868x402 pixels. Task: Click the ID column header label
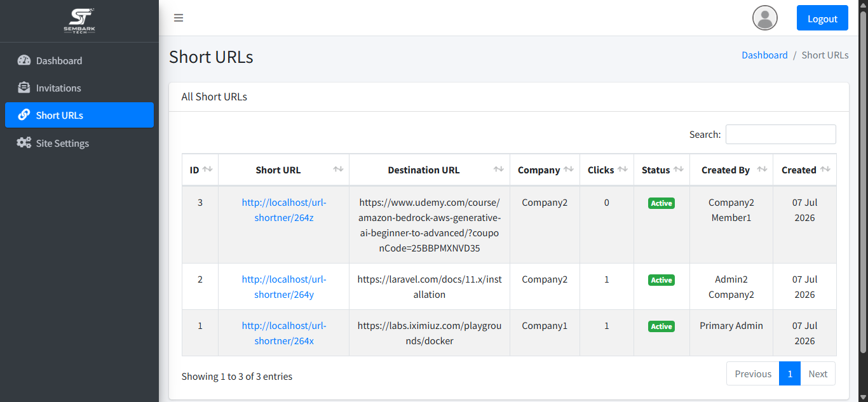click(x=194, y=170)
